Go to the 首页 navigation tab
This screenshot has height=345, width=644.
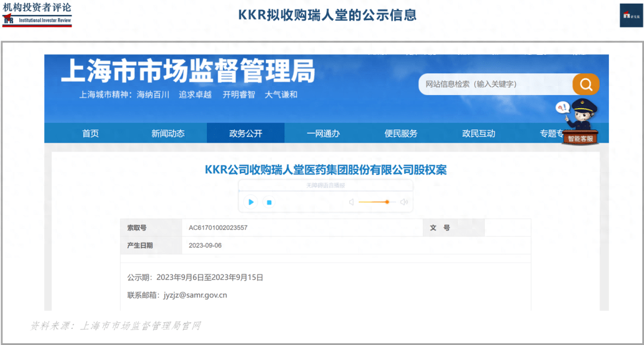pyautogui.click(x=91, y=134)
